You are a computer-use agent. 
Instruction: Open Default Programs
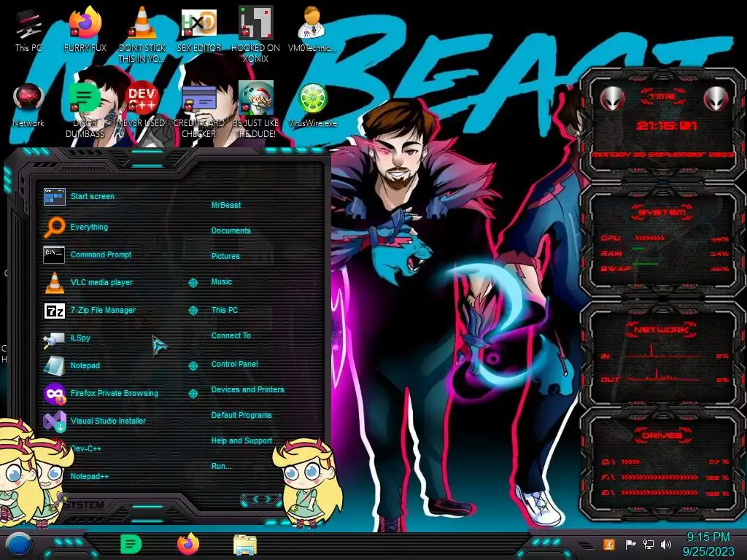[x=241, y=415]
